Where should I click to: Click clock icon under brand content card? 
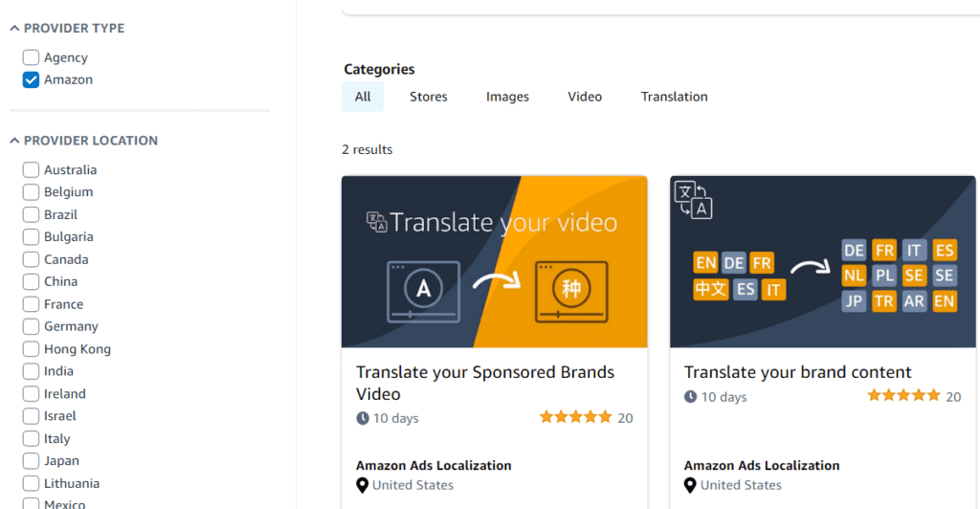tap(690, 397)
